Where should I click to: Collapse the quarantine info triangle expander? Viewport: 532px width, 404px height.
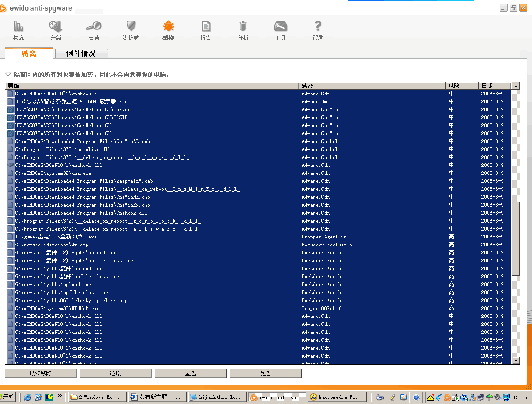(x=8, y=75)
